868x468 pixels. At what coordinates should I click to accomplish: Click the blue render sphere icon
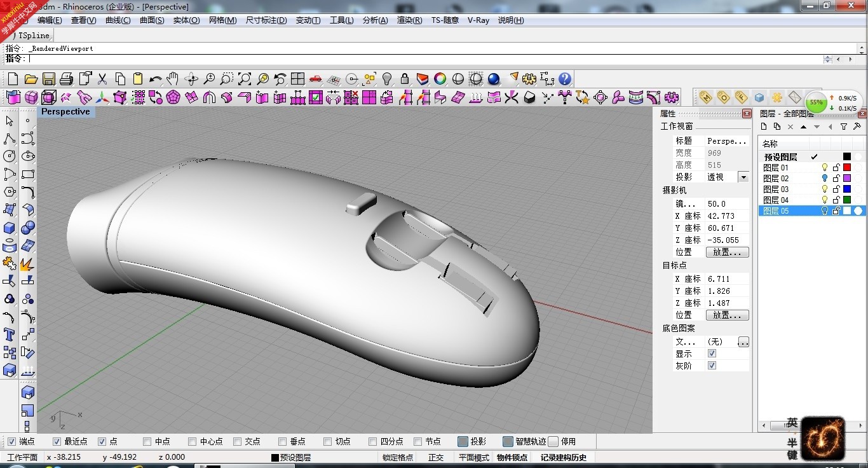[x=494, y=79]
